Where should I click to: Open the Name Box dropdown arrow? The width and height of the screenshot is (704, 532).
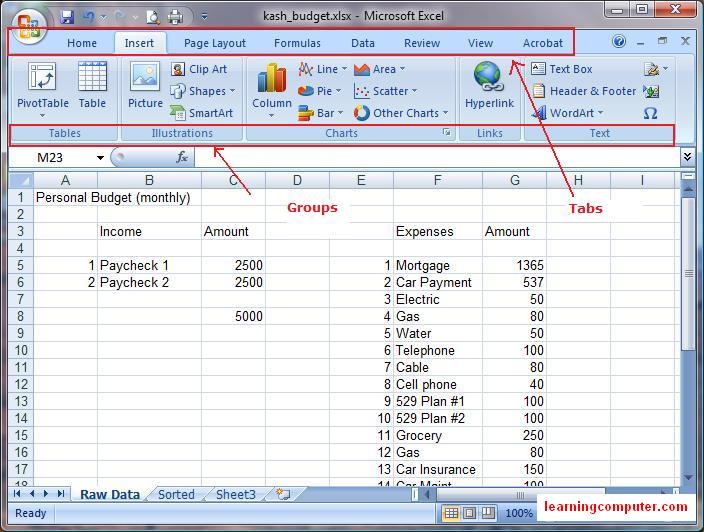click(x=100, y=158)
